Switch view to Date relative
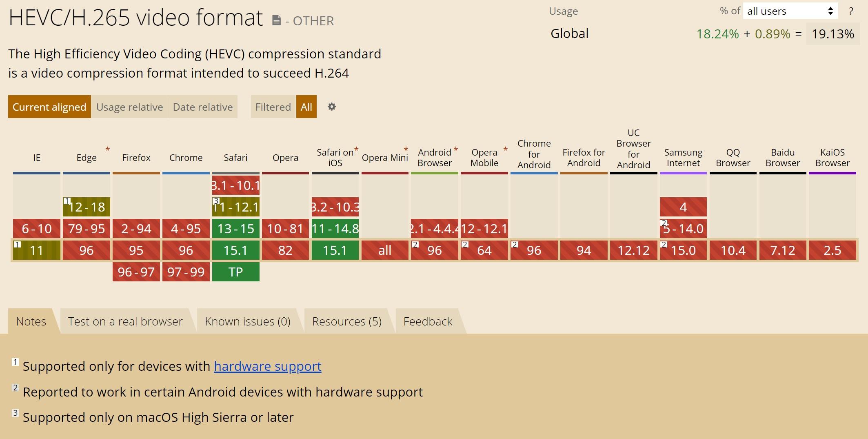 click(x=203, y=107)
